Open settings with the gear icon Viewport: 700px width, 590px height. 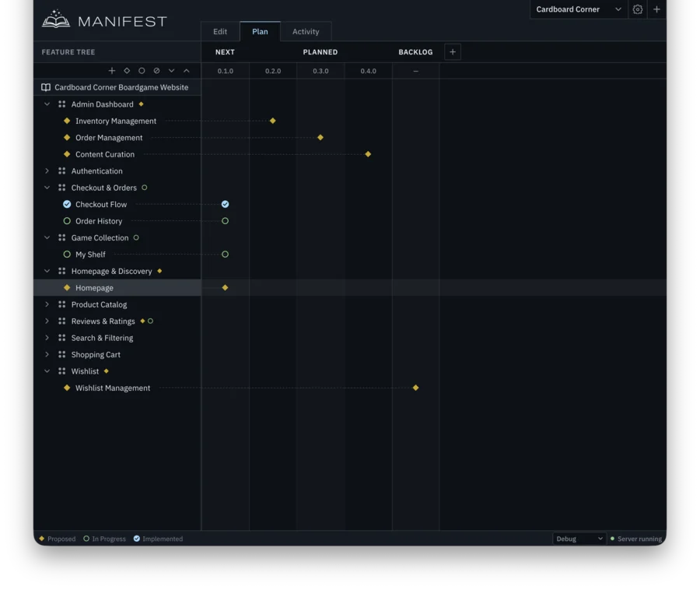pyautogui.click(x=638, y=9)
